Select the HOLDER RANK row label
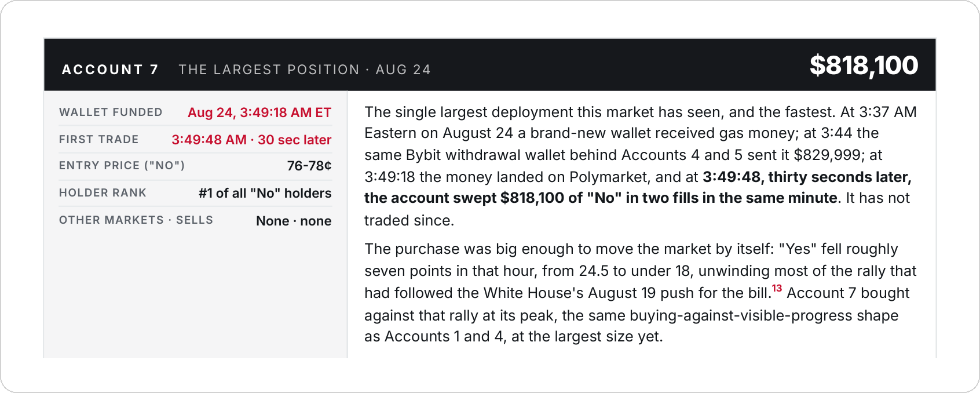The width and height of the screenshot is (980, 393). (x=103, y=193)
